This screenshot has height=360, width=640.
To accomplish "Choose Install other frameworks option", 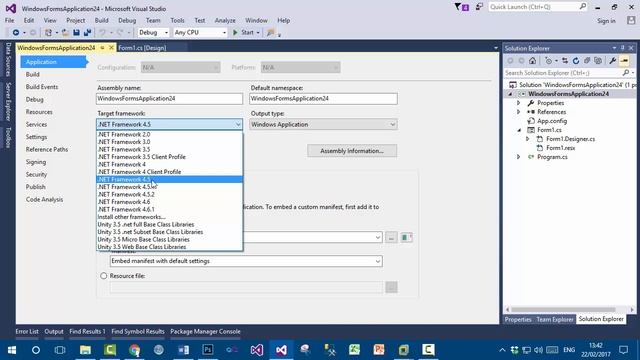I will click(x=169, y=217).
